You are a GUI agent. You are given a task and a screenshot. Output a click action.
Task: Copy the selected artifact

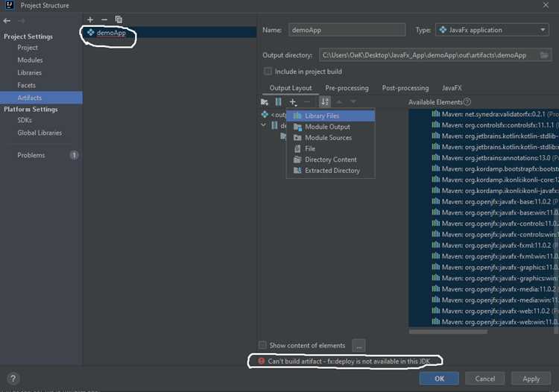[x=119, y=19]
